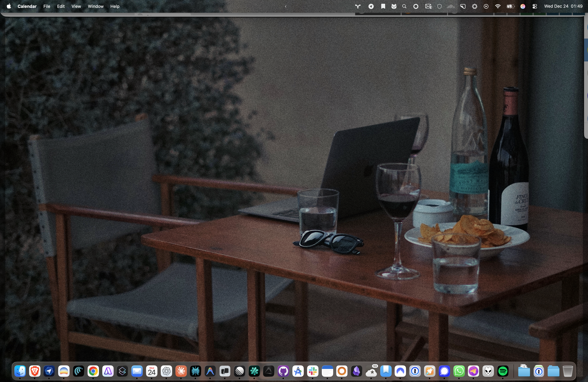
Task: Open the Window menu in the menu bar
Action: pyautogui.click(x=96, y=6)
